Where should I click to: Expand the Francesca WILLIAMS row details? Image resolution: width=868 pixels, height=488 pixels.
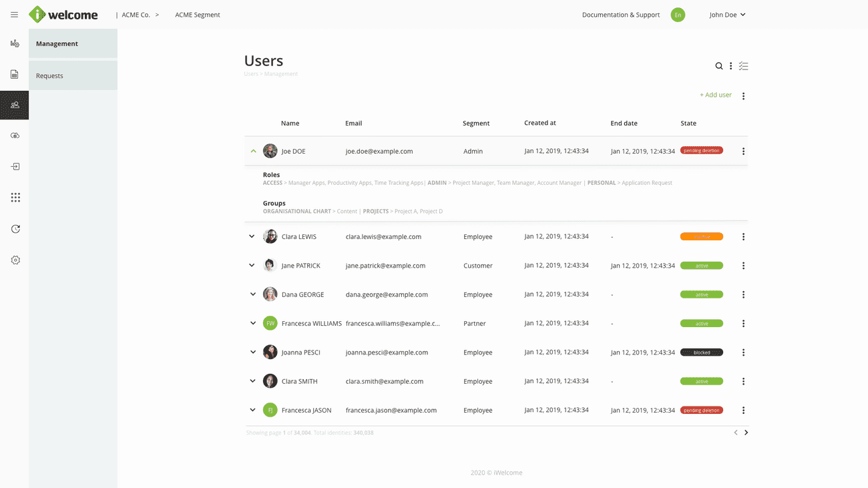(x=253, y=323)
